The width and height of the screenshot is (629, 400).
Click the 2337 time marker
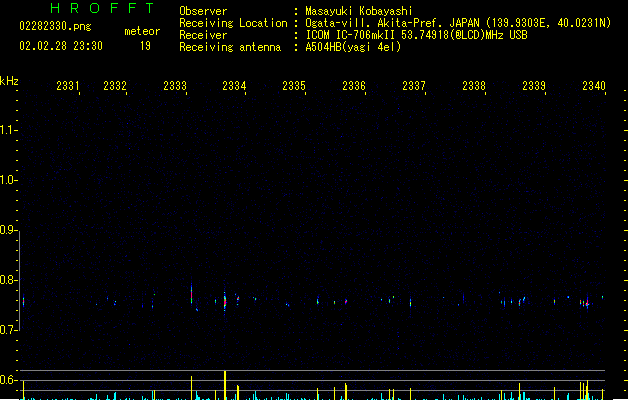(x=414, y=86)
